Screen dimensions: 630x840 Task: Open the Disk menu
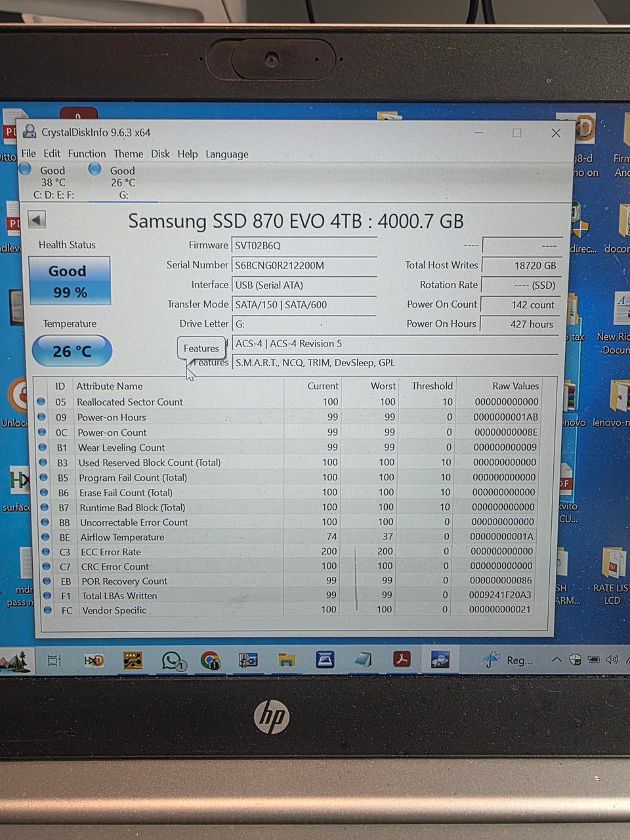160,154
